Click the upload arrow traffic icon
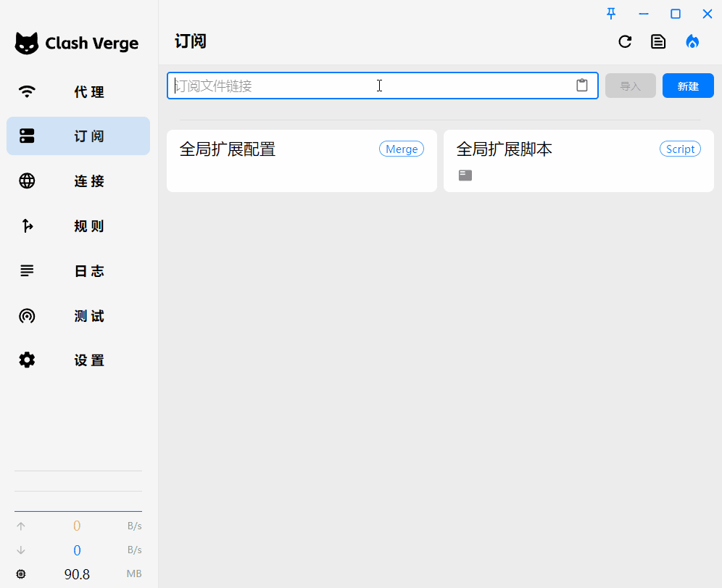The width and height of the screenshot is (722, 588). pyautogui.click(x=21, y=526)
